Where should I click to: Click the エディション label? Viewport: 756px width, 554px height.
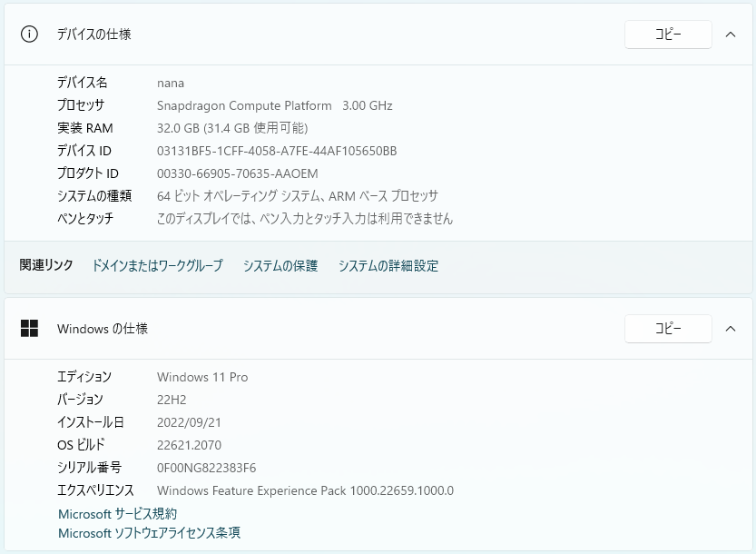(84, 378)
